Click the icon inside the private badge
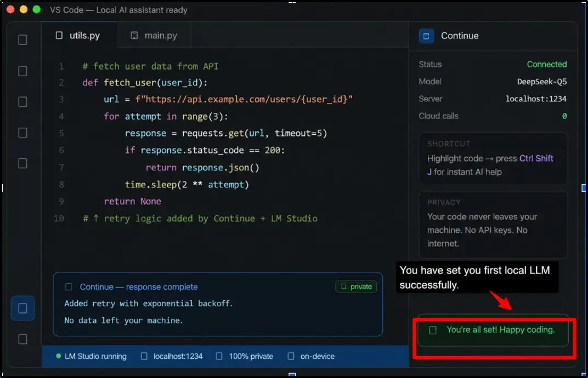588x378 pixels. point(343,287)
